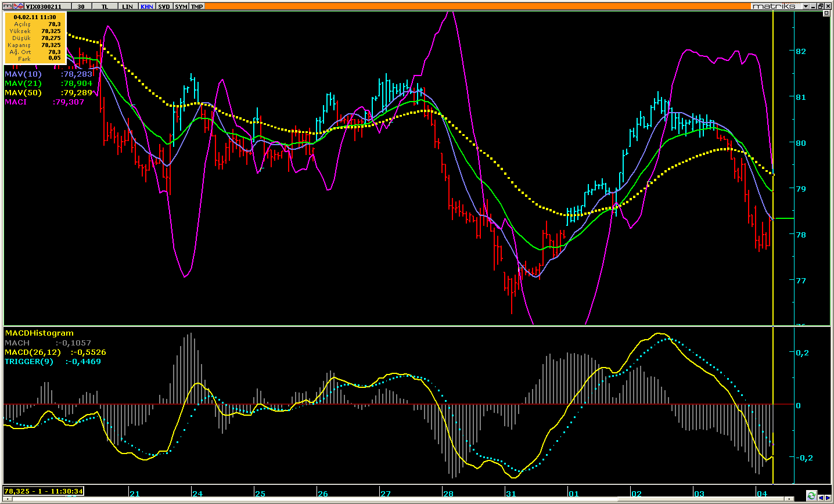Toggle the KHN button in the toolbar
The height and width of the screenshot is (504, 834).
(x=146, y=6)
